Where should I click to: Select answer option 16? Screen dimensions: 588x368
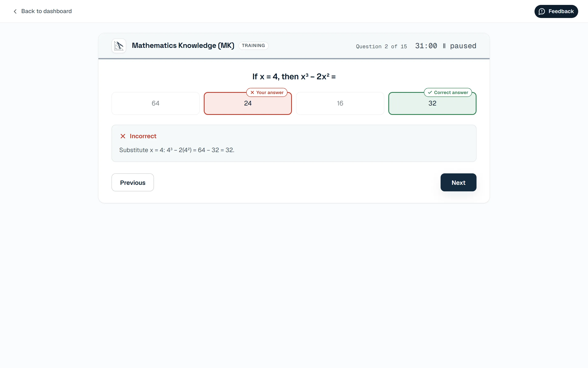tap(340, 103)
